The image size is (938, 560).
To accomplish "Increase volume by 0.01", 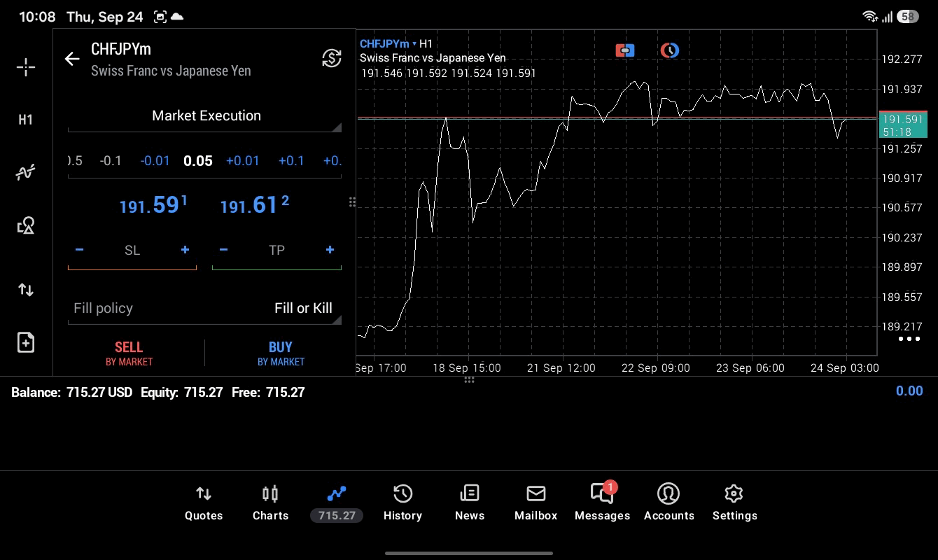I will [x=243, y=161].
